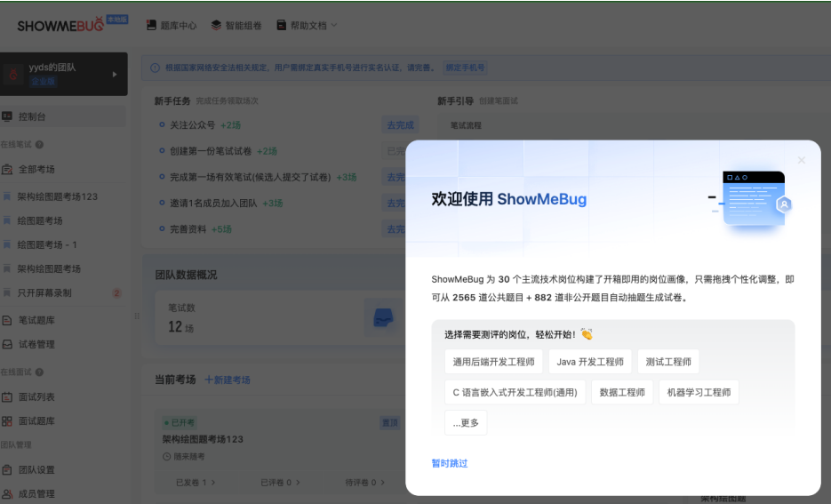Image resolution: width=831 pixels, height=504 pixels.
Task: Open 题库中心 from top navigation
Action: 172,26
